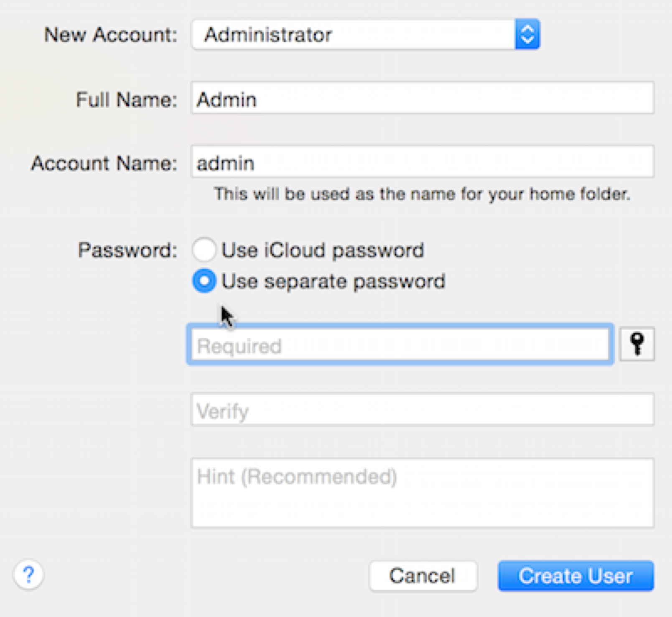Select the "Use separate password" radio button
Image resolution: width=672 pixels, height=617 pixels.
[204, 281]
